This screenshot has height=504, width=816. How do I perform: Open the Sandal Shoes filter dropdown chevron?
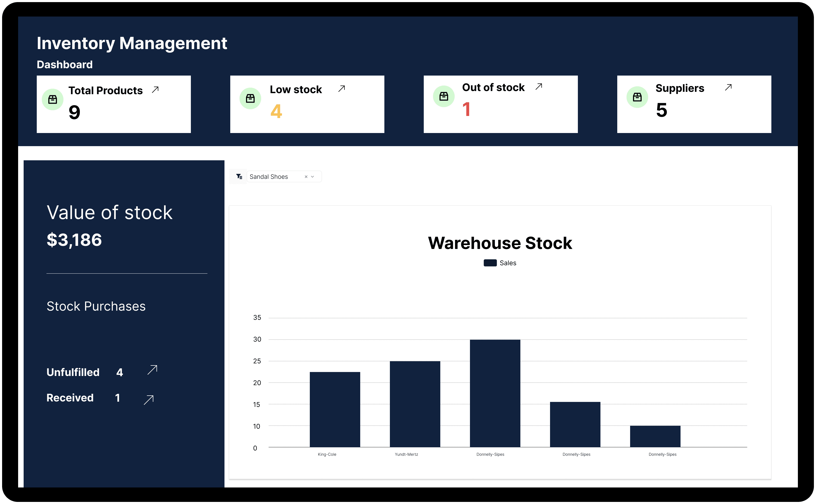(313, 177)
